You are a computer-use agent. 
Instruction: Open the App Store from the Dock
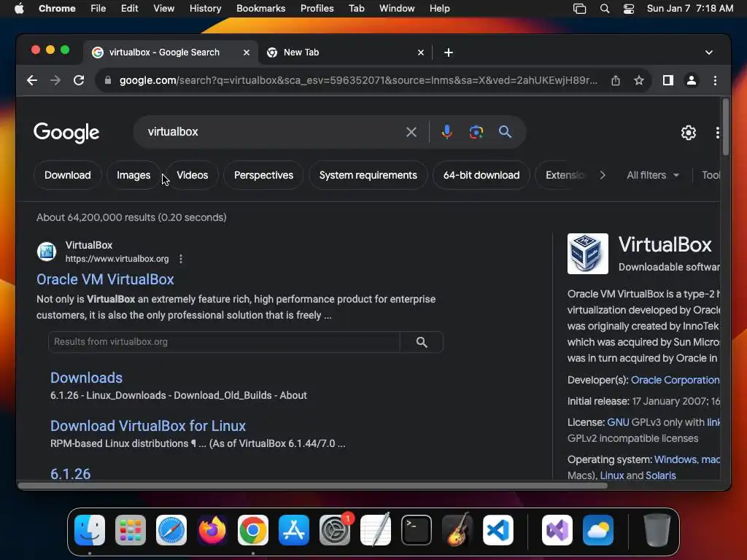point(294,530)
